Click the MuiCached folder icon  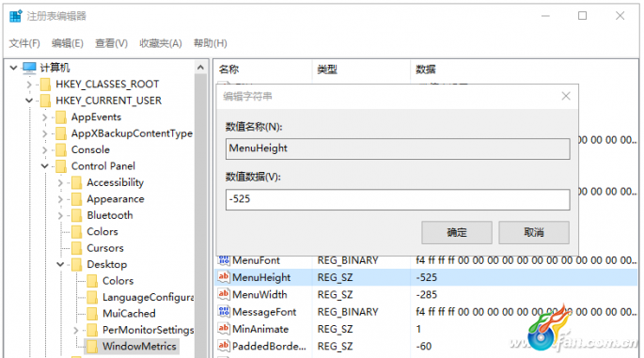pyautogui.click(x=92, y=314)
